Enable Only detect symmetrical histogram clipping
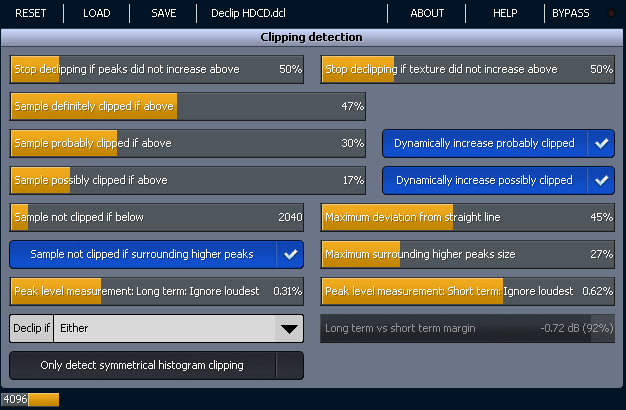 (x=156, y=365)
